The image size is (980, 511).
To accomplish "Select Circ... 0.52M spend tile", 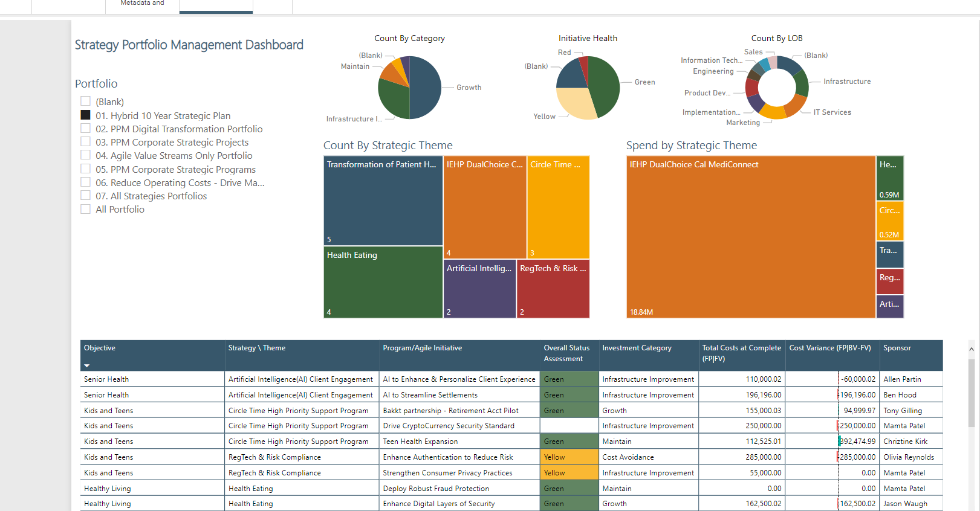I will (890, 220).
